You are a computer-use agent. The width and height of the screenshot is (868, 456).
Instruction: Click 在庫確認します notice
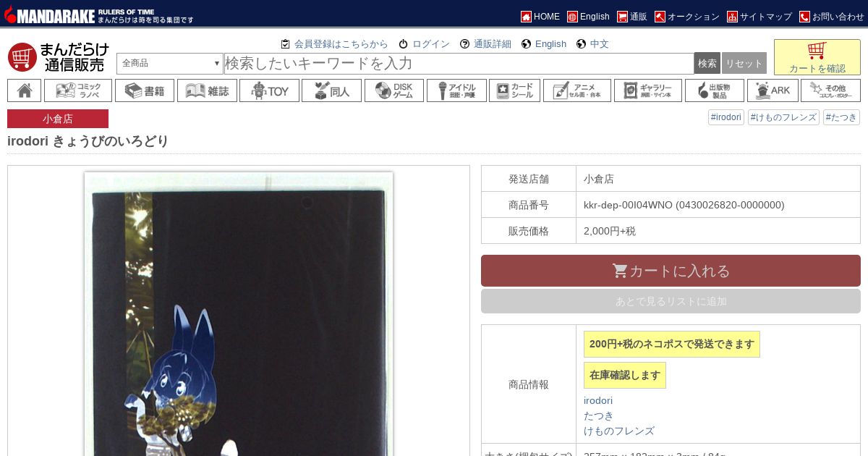[x=625, y=375]
